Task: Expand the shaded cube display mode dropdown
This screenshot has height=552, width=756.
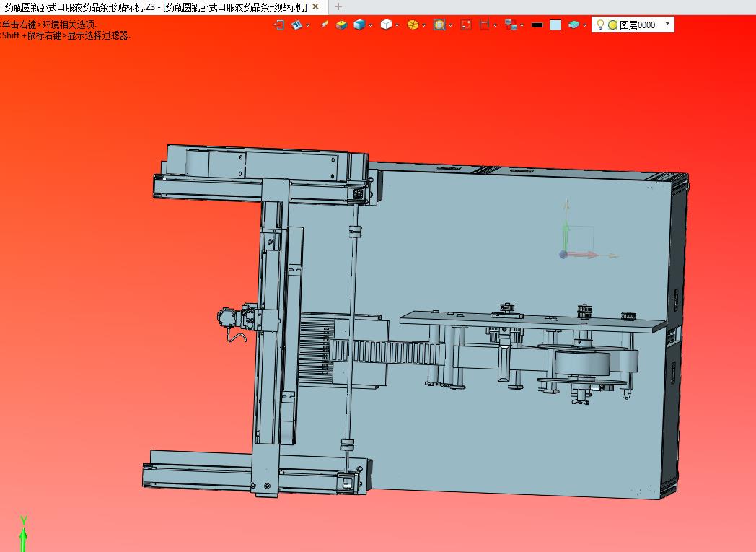Action: click(370, 25)
